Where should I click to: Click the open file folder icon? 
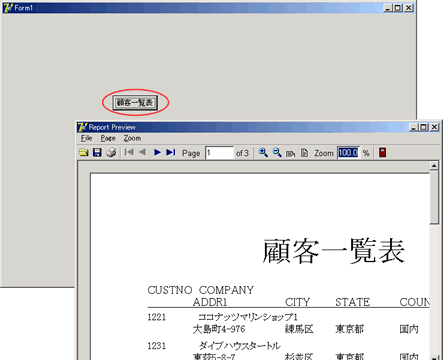click(x=83, y=153)
